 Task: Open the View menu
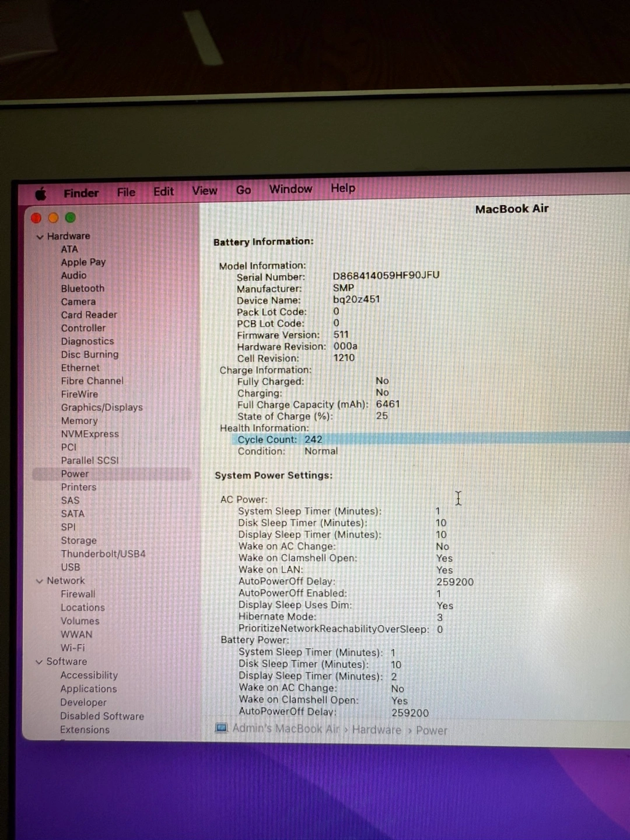pyautogui.click(x=205, y=191)
